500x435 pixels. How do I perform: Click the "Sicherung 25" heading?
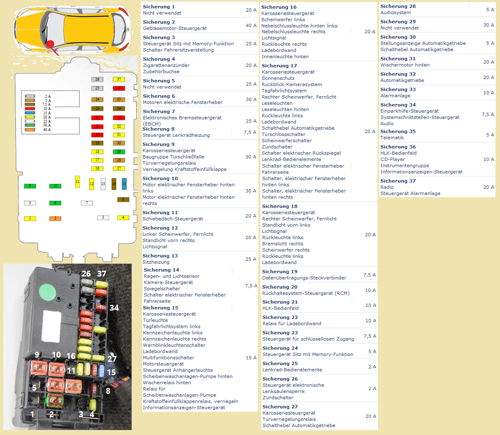click(x=280, y=364)
